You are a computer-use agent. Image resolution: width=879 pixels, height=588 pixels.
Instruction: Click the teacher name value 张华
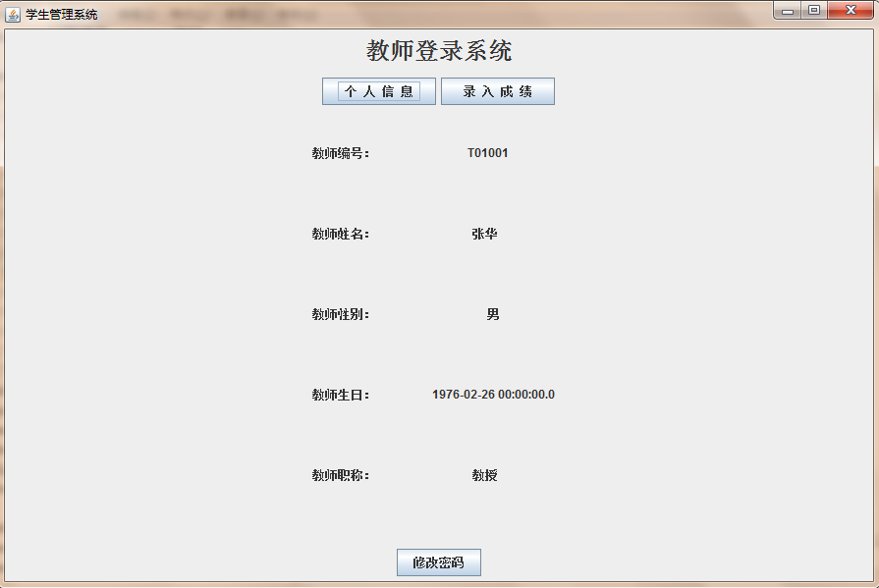484,234
